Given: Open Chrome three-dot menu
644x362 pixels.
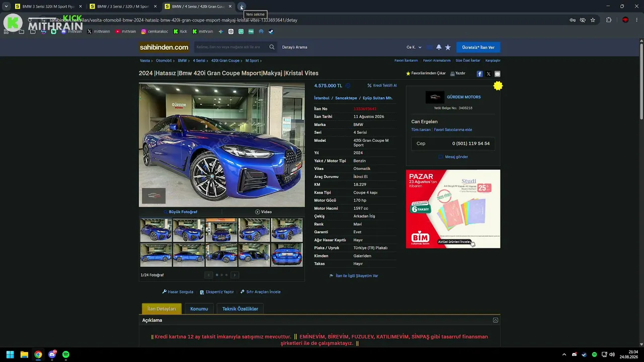Looking at the screenshot, I should click(x=637, y=20).
